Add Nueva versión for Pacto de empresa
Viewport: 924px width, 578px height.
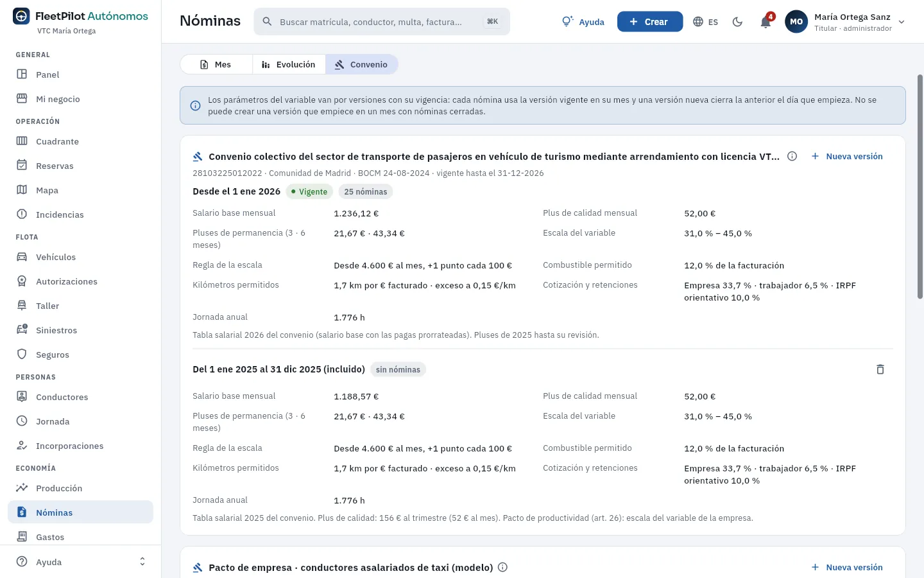847,567
